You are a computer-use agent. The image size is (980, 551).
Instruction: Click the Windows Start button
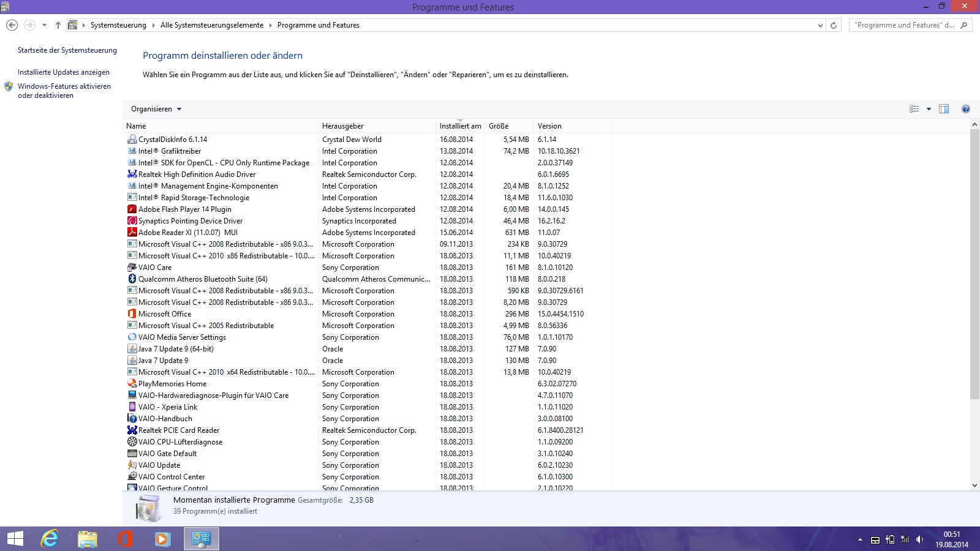tap(15, 539)
